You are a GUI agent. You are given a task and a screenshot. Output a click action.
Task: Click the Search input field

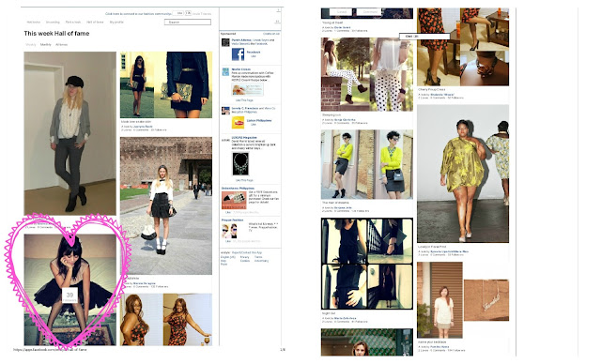coord(188,23)
